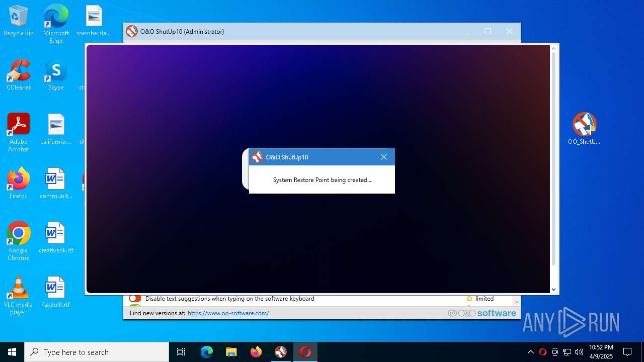
Task: Click the white overlay window's scrollbar up arrow
Action: pos(554,49)
